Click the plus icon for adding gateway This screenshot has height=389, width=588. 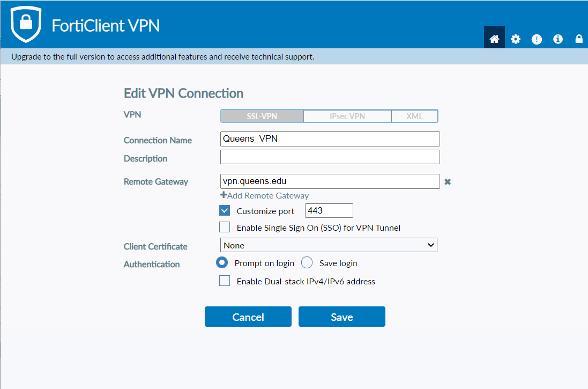click(223, 195)
